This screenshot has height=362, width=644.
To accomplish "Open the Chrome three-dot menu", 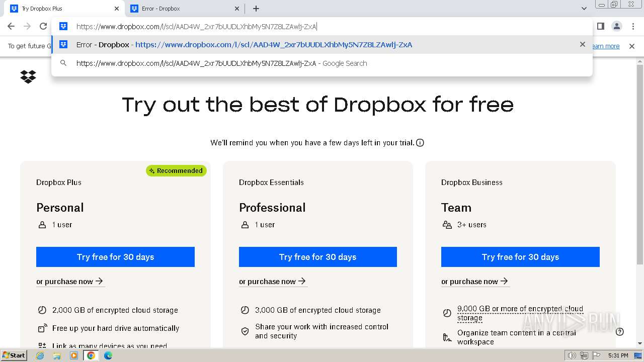I will click(x=633, y=26).
